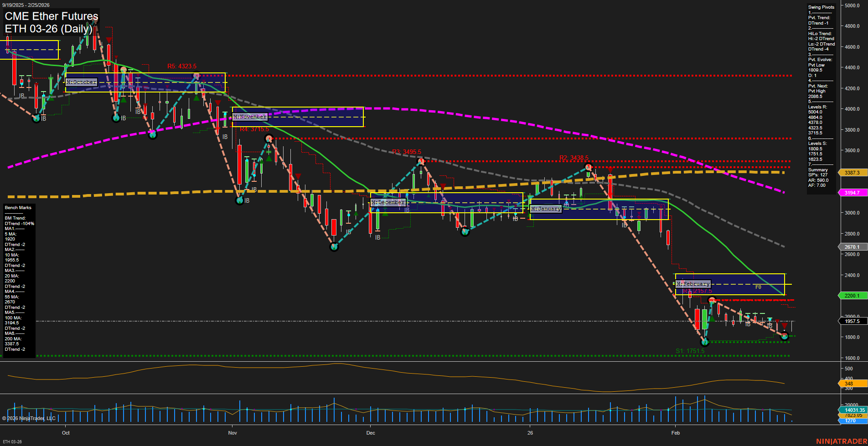
Task: Click the NINJATRADER logo
Action: click(x=841, y=441)
